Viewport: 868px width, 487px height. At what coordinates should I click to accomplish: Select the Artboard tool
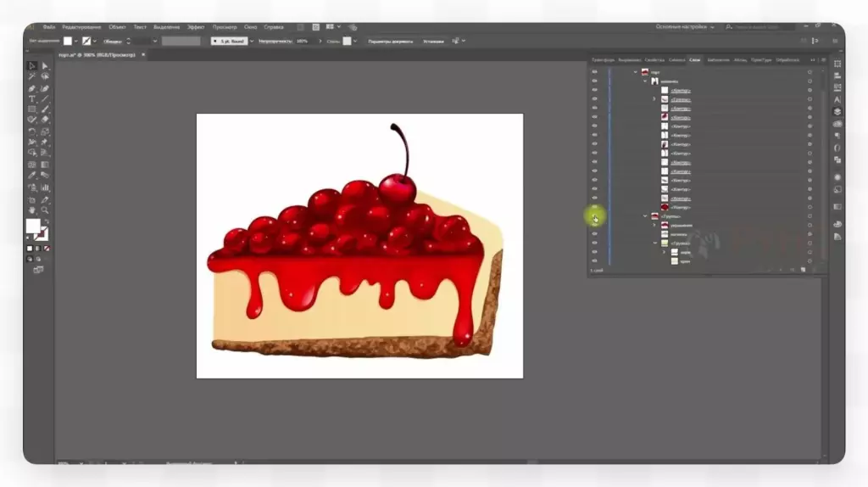pyautogui.click(x=31, y=200)
